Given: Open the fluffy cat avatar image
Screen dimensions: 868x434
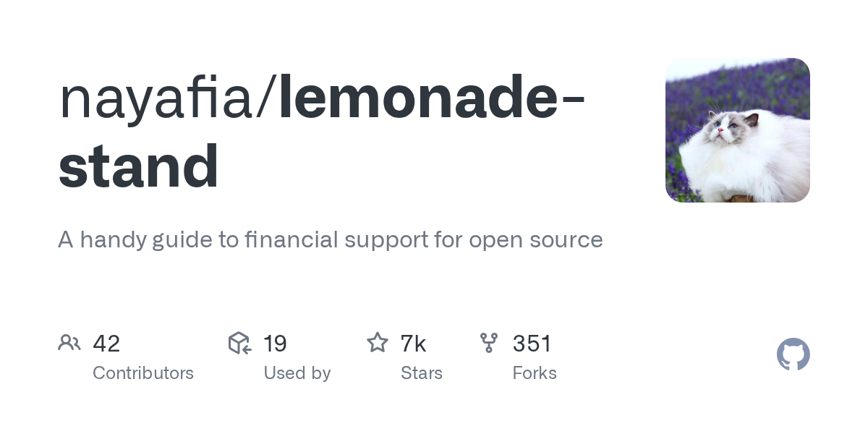Looking at the screenshot, I should point(737,130).
